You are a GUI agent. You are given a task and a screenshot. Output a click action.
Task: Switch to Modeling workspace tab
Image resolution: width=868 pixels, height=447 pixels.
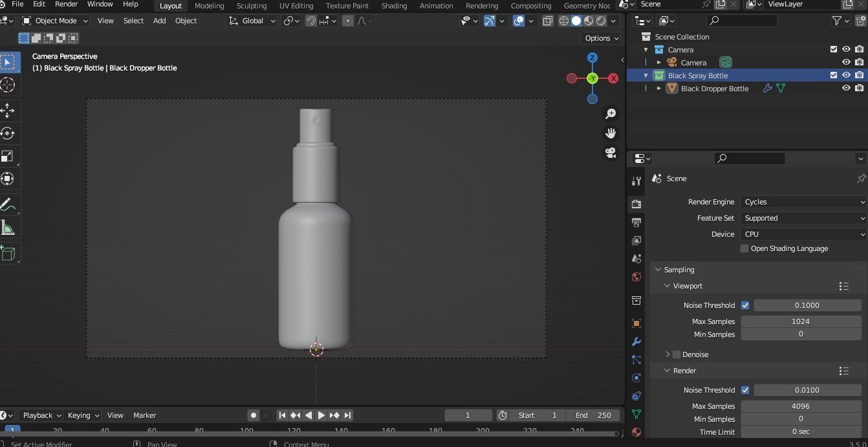click(209, 5)
